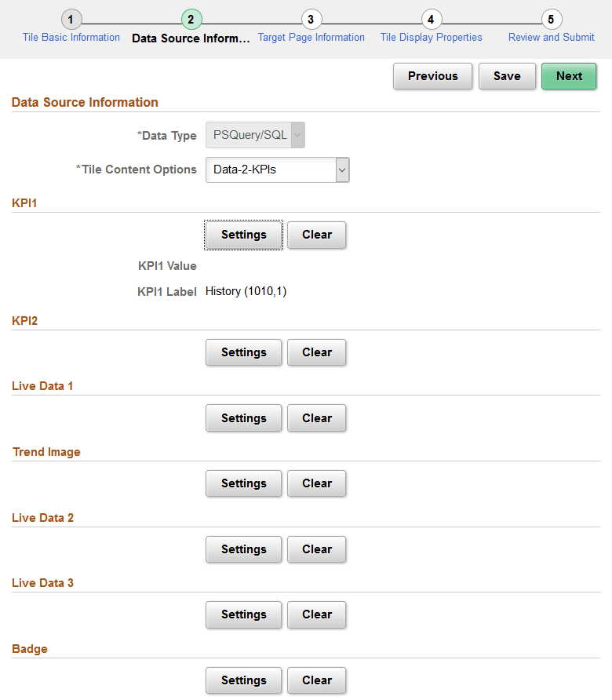Go to Tile Display Properties step

click(x=431, y=37)
